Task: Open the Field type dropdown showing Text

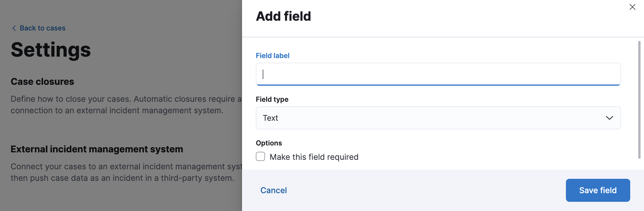Action: point(438,118)
